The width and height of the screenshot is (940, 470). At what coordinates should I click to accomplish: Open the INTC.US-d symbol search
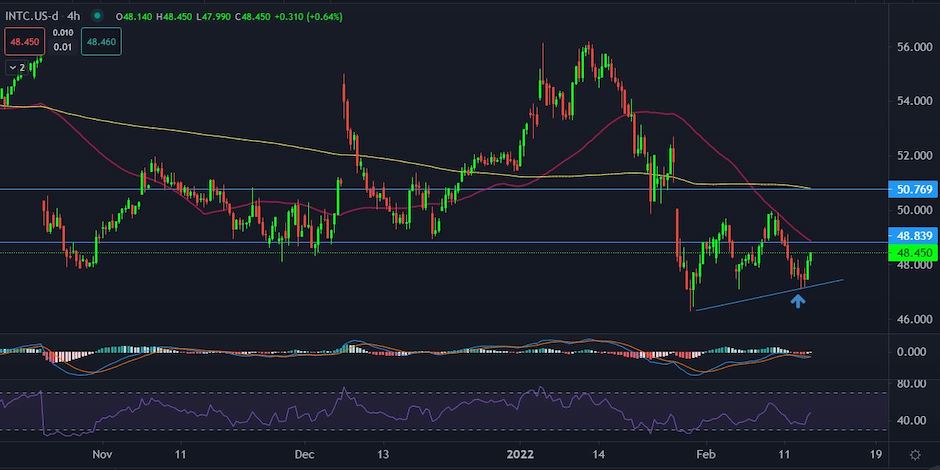tap(33, 17)
